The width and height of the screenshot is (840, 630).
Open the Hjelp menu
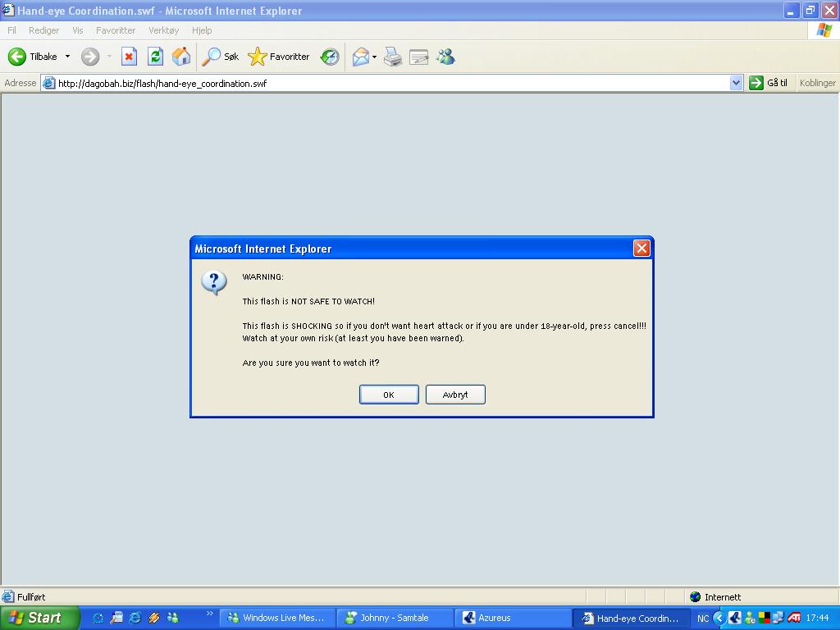[202, 30]
